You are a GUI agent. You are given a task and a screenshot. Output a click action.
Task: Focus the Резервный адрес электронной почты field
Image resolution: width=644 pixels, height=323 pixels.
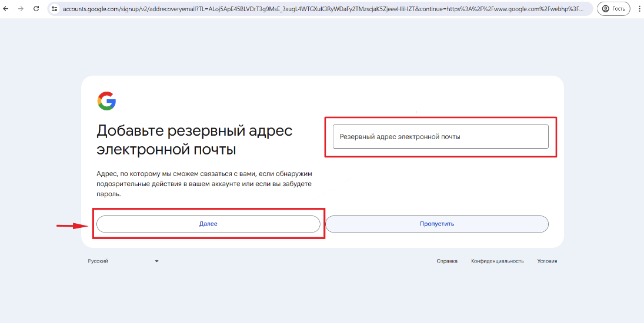point(441,136)
